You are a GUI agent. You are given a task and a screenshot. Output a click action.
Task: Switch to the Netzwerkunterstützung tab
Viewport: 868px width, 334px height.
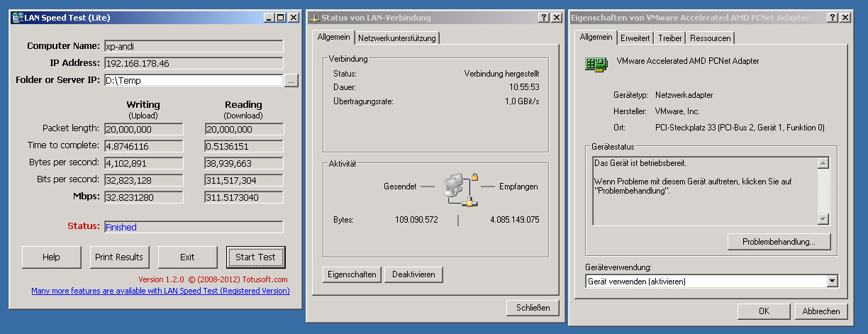pos(397,38)
